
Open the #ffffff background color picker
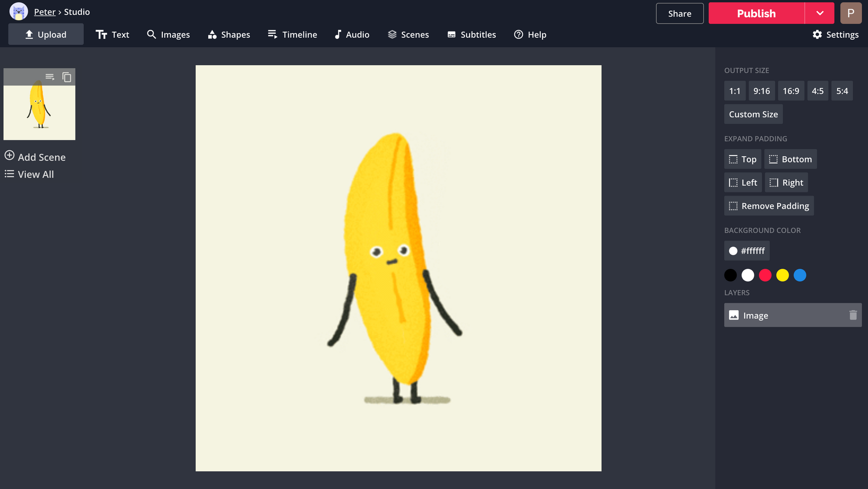point(746,251)
